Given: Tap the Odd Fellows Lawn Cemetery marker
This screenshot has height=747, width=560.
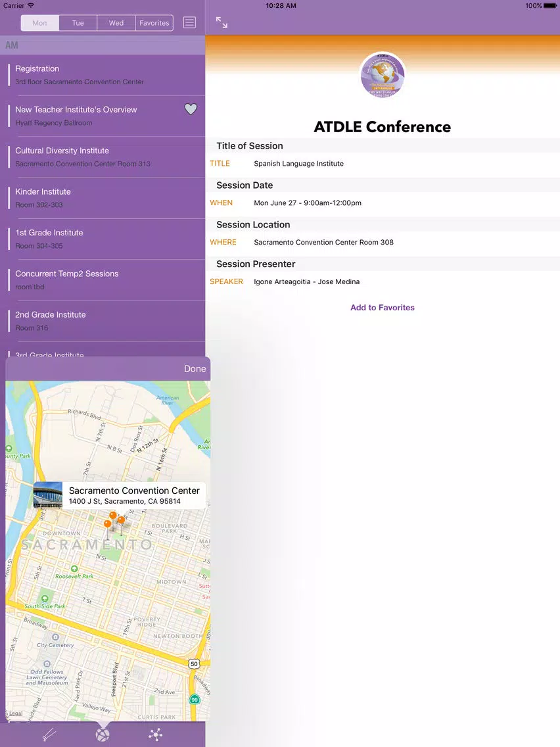Looking at the screenshot, I should [x=47, y=663].
